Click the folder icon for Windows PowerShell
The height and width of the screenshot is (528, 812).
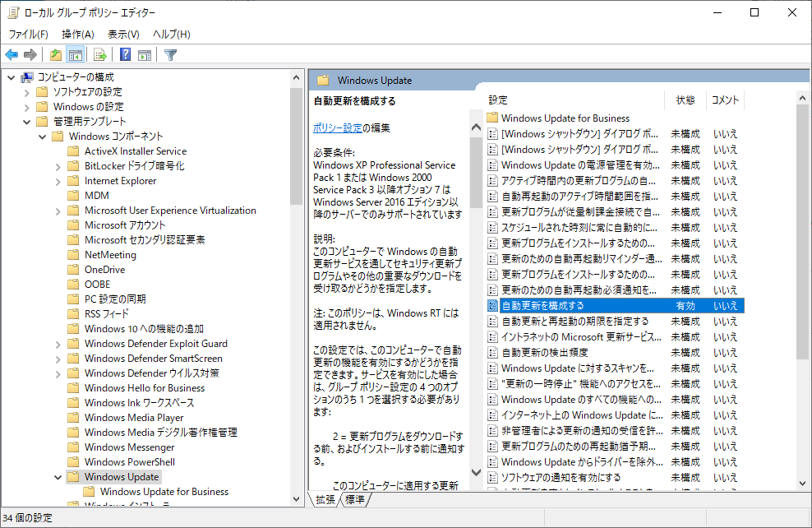[74, 461]
